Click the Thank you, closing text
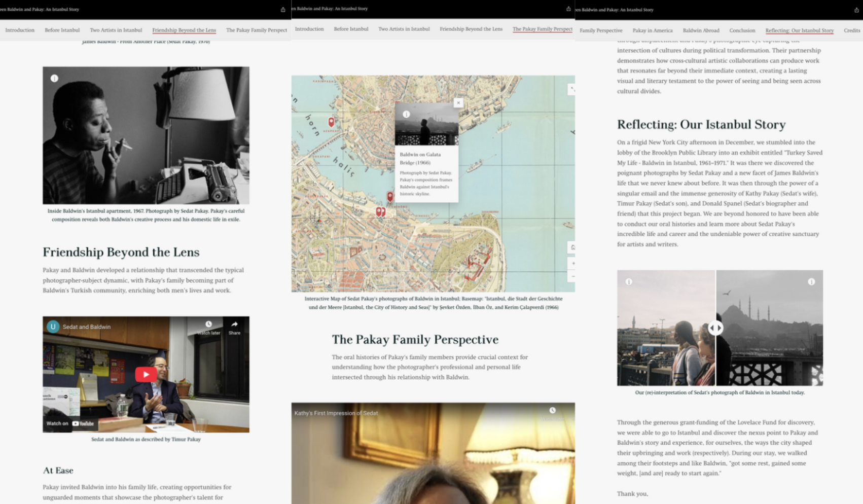 coord(633,493)
